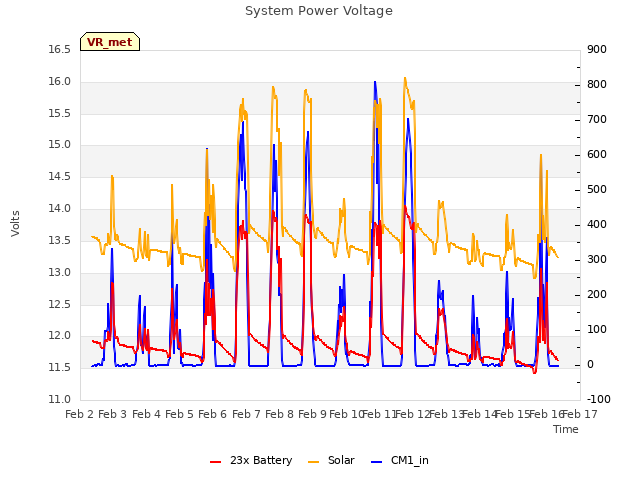640x480 pixels.
Task: Click the 12.5 left axis value
Action: [x=60, y=304]
